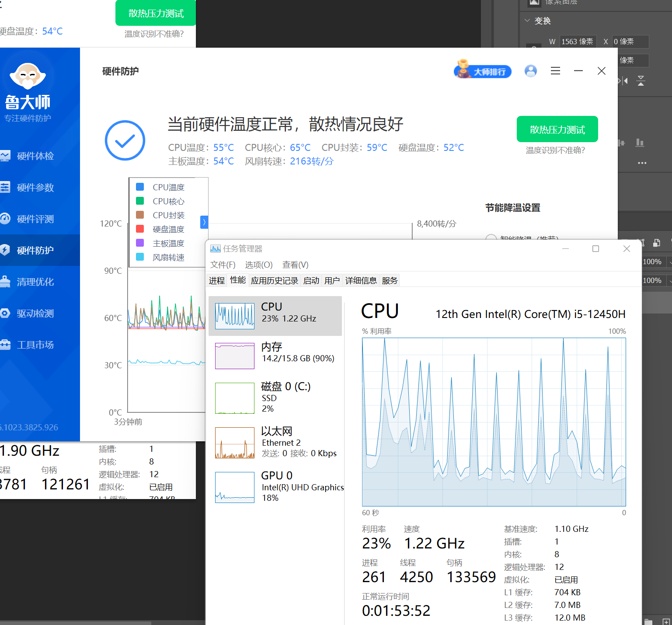Select the CPU item in performance list
Screen dimensions: 672x625
(275, 316)
